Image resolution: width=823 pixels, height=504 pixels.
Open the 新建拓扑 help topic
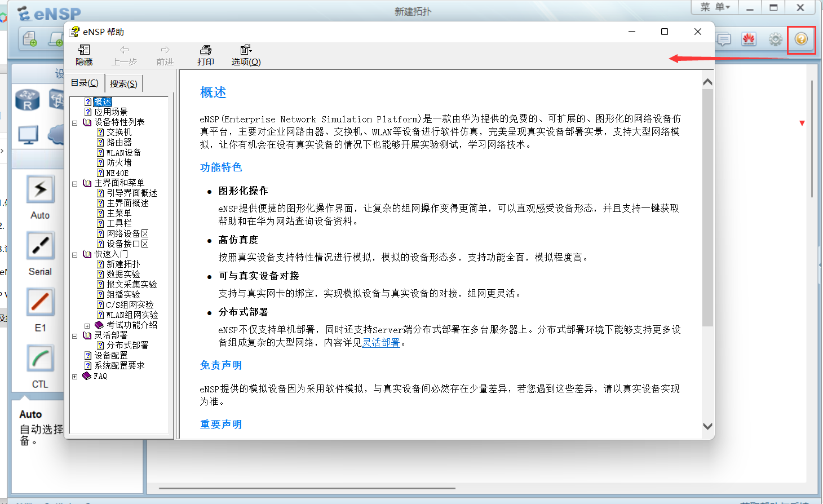click(123, 264)
